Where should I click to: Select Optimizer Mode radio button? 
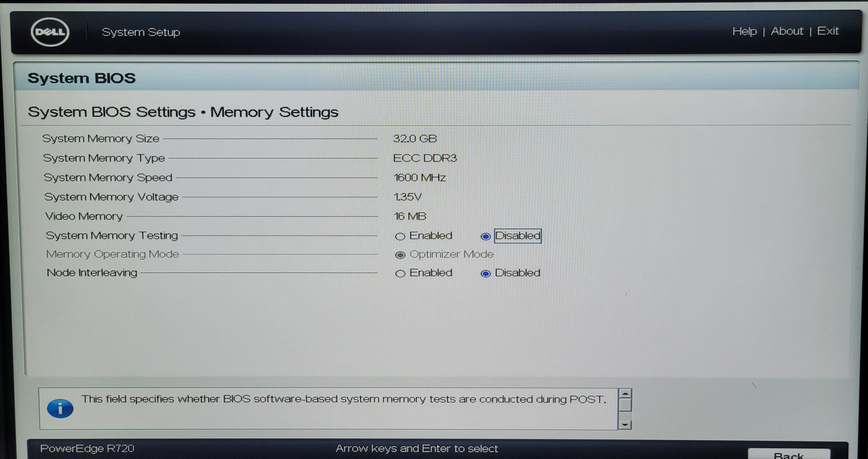pyautogui.click(x=400, y=255)
